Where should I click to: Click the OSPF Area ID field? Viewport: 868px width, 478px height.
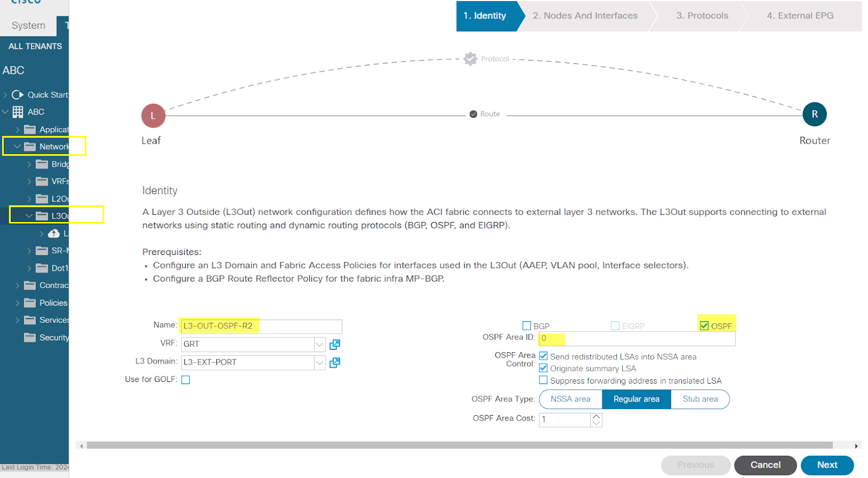coord(637,339)
